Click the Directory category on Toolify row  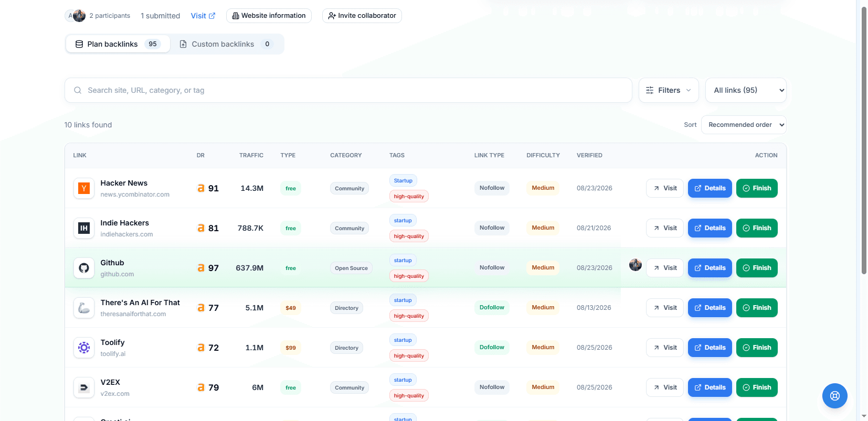[346, 348]
